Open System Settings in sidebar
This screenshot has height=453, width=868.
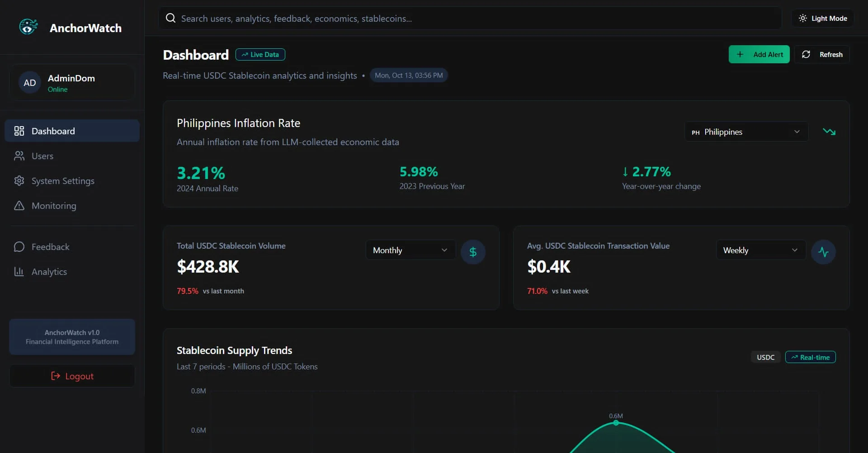click(x=72, y=181)
